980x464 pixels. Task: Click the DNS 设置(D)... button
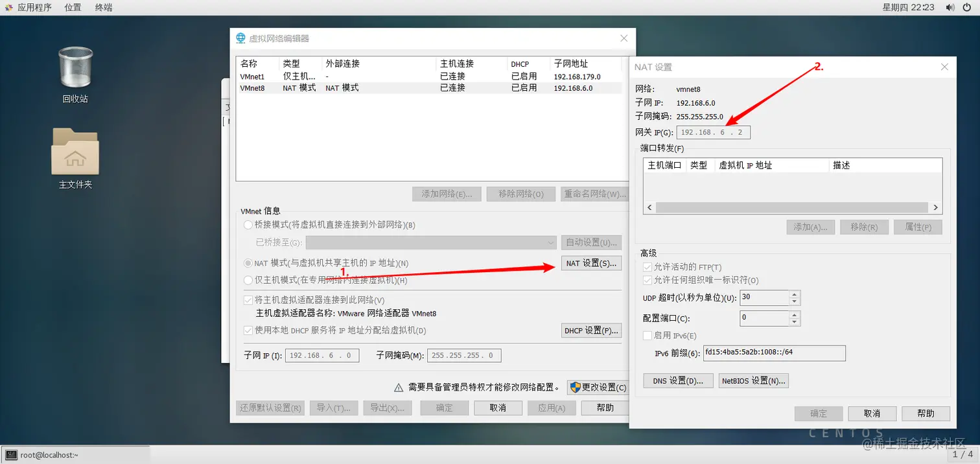click(678, 380)
